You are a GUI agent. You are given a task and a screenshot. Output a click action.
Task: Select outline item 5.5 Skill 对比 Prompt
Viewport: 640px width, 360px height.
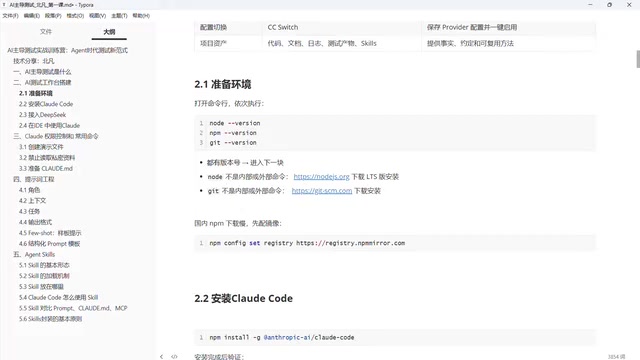click(x=73, y=308)
